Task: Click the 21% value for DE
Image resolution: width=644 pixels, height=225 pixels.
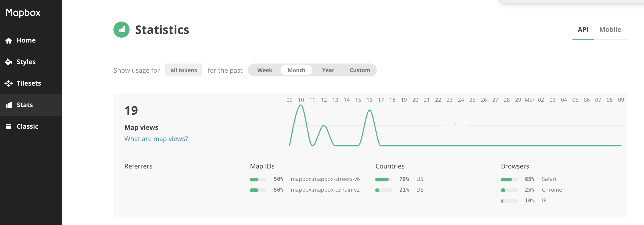Action: pos(404,190)
